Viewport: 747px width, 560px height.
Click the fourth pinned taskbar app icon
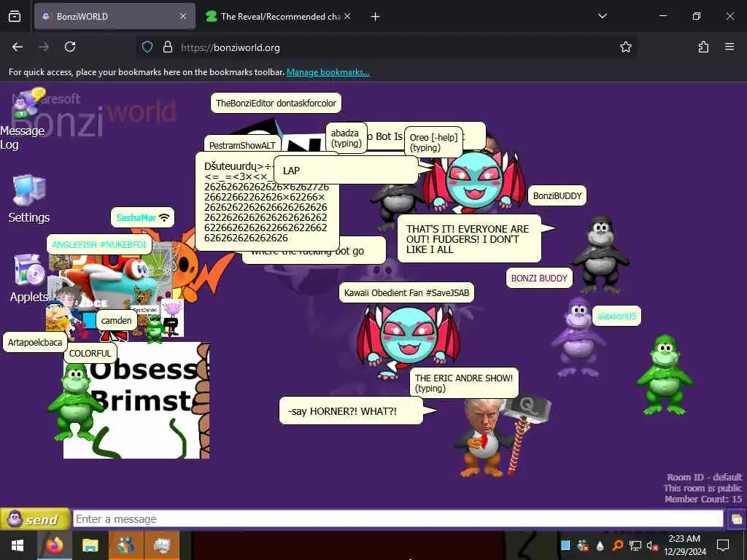[x=162, y=545]
